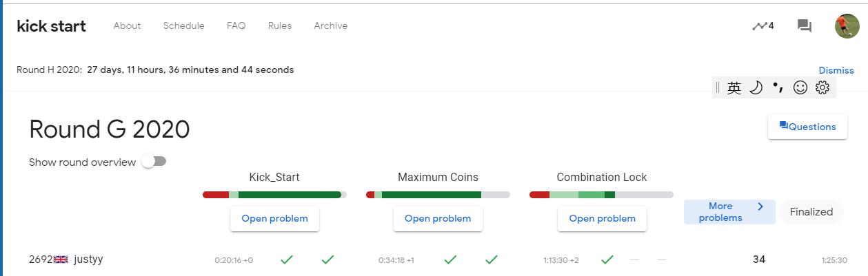Go to the About page
The image size is (868, 276).
tap(127, 26)
